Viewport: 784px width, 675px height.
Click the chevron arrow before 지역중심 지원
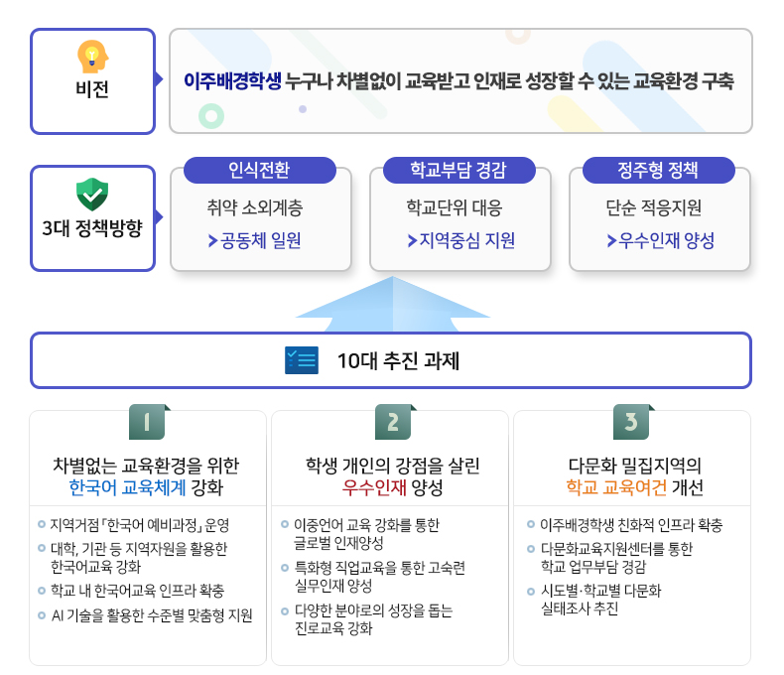click(412, 240)
